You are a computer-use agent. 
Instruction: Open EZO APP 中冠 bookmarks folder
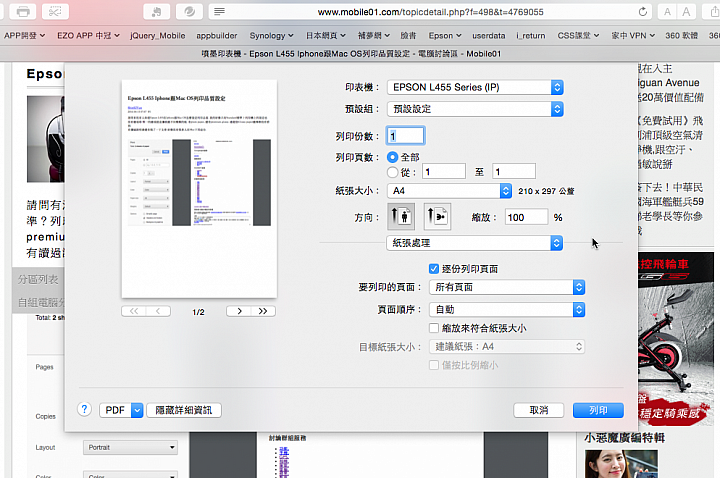(88, 35)
